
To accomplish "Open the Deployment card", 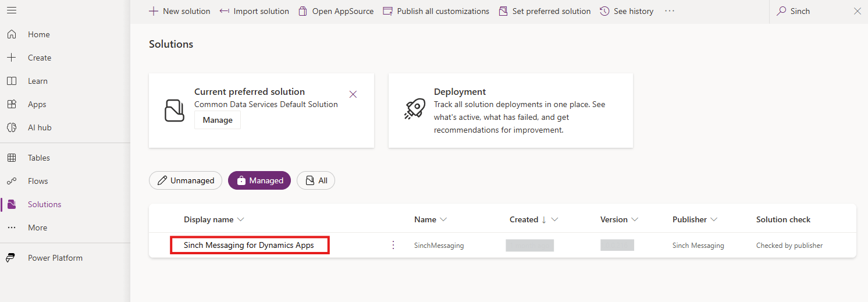I will click(x=511, y=111).
